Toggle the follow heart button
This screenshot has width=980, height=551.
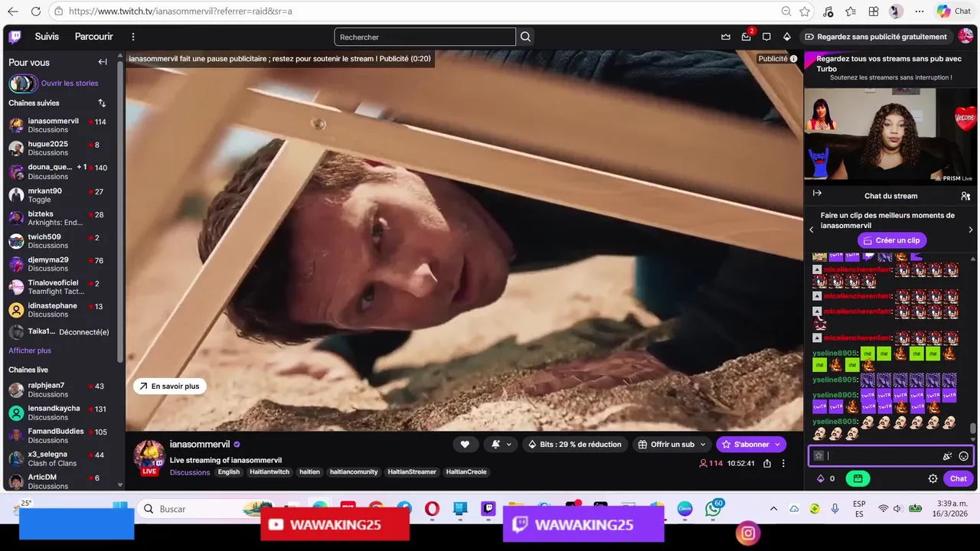tap(465, 445)
